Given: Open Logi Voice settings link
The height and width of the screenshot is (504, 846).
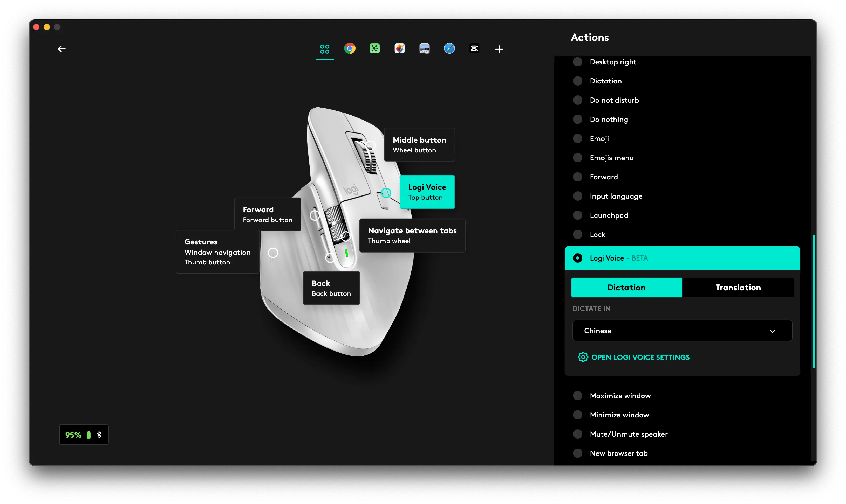Looking at the screenshot, I should coord(640,357).
